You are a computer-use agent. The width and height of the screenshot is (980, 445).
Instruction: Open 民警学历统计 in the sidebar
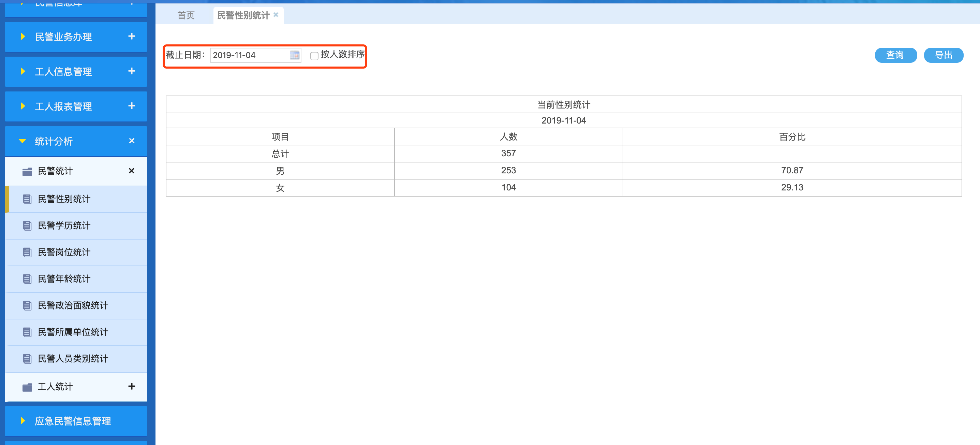(x=76, y=226)
